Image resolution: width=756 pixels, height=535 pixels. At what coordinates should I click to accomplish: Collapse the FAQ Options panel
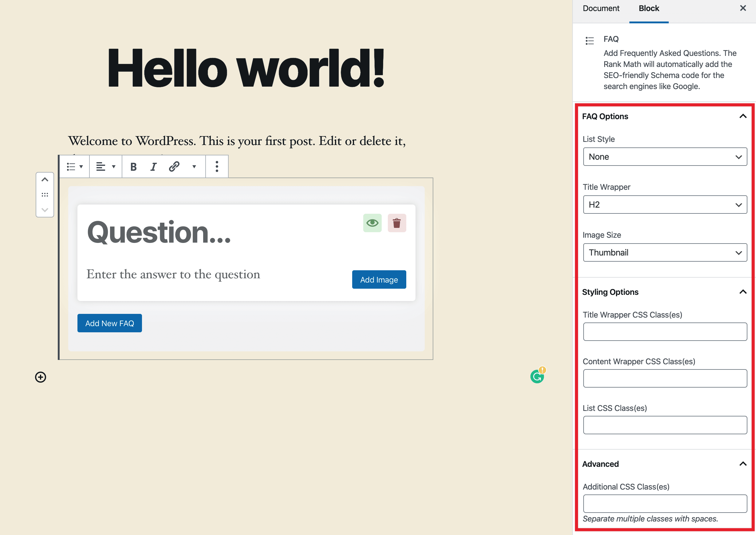(x=742, y=116)
